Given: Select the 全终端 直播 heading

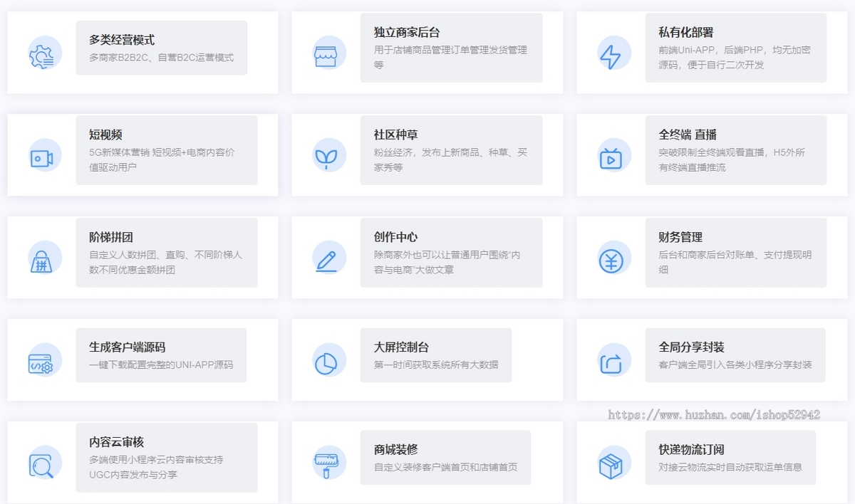Looking at the screenshot, I should tap(688, 135).
